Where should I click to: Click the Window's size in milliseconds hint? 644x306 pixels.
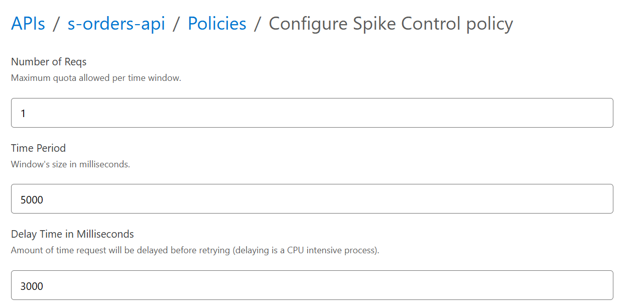pos(70,164)
